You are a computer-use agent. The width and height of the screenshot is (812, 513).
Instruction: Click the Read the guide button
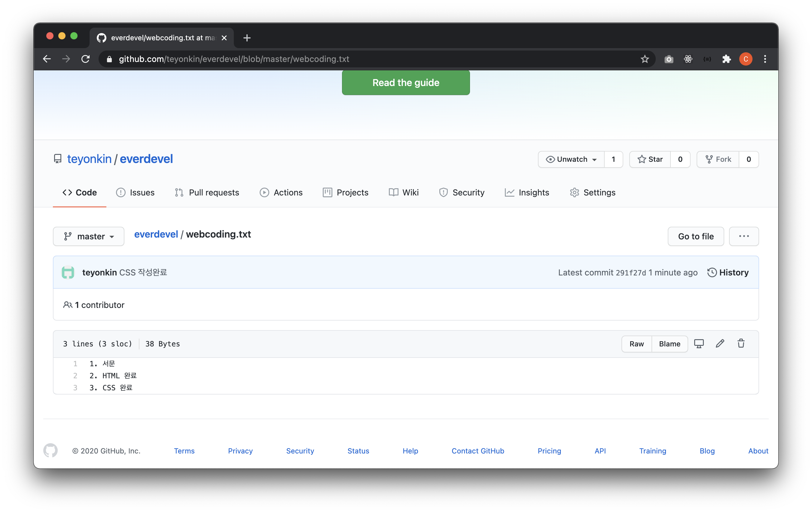(406, 83)
